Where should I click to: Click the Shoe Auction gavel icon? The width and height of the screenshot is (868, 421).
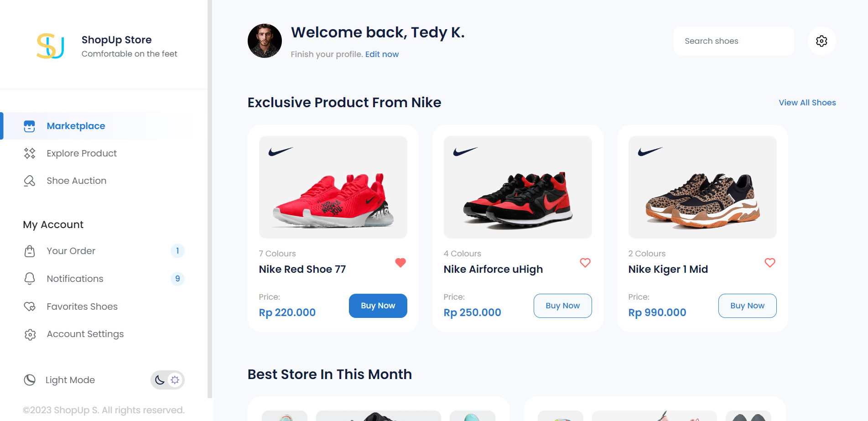point(30,181)
